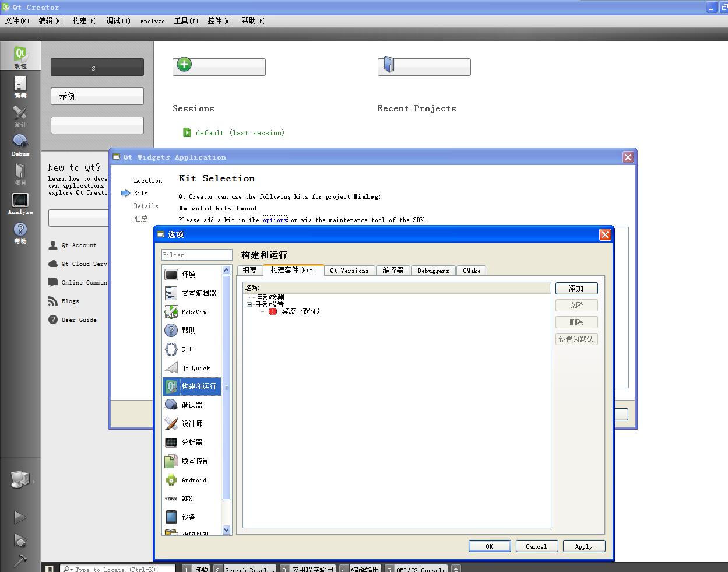728x572 pixels.
Task: Open the 欢迎 (Welcome) mode in sidebar
Action: pyautogui.click(x=20, y=57)
